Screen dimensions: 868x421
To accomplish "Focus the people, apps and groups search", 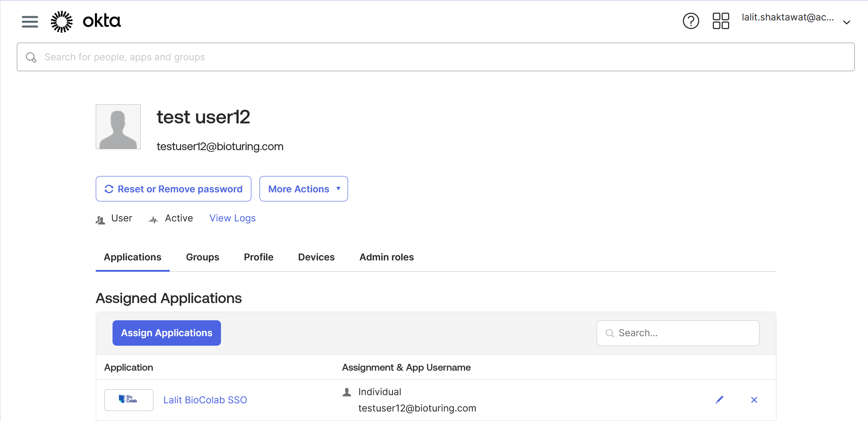I will pos(436,57).
